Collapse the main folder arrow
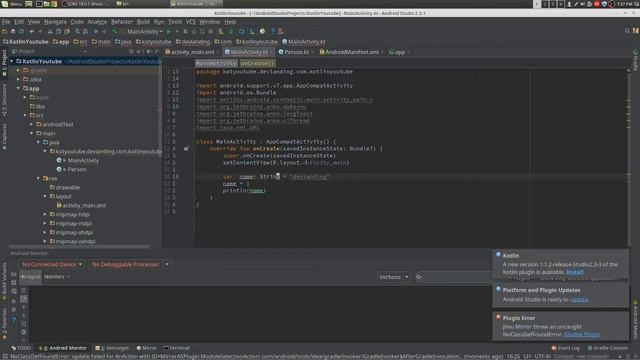 pyautogui.click(x=32, y=133)
